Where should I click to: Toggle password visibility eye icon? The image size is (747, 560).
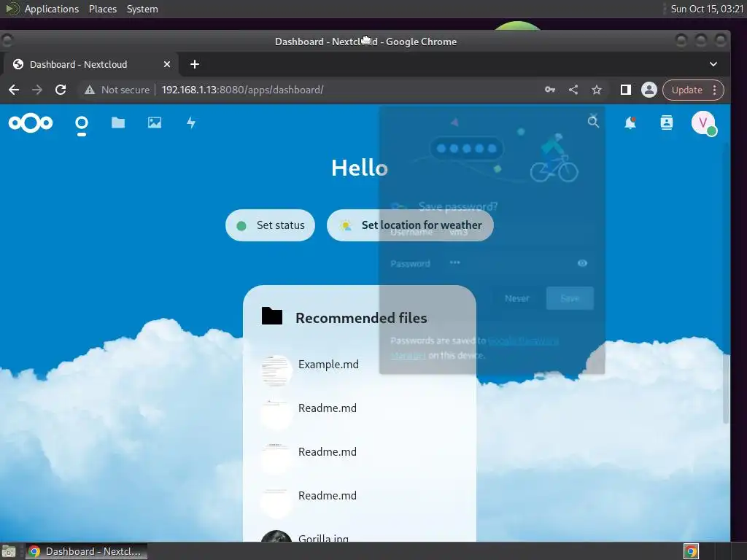tap(582, 263)
